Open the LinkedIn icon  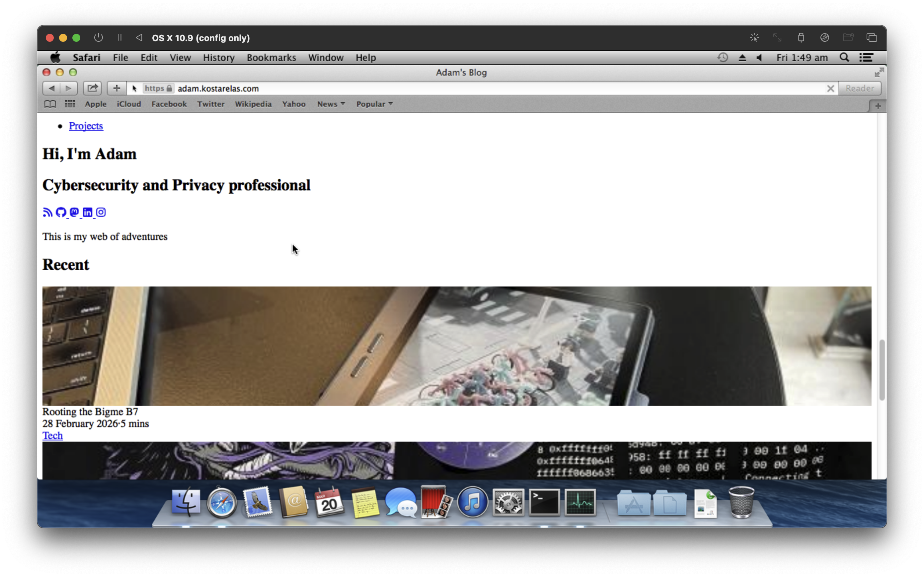point(87,212)
